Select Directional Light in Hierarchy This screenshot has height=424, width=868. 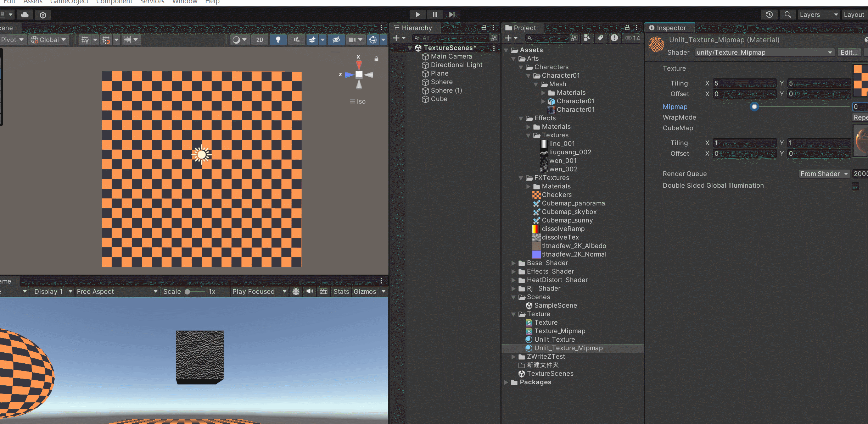456,65
